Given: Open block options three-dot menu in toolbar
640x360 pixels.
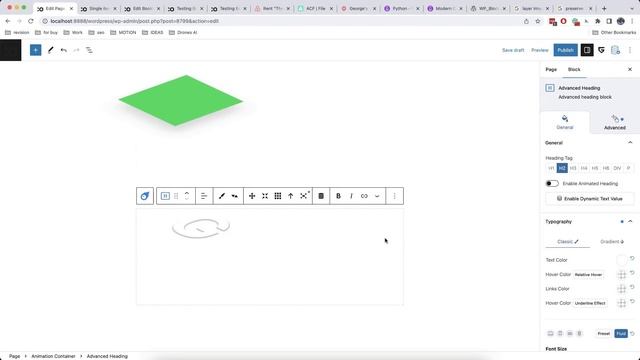Looking at the screenshot, I should click(394, 196).
